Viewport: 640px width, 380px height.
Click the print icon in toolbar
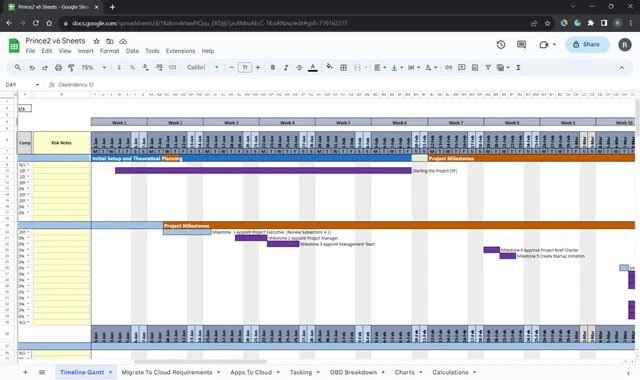[x=58, y=67]
